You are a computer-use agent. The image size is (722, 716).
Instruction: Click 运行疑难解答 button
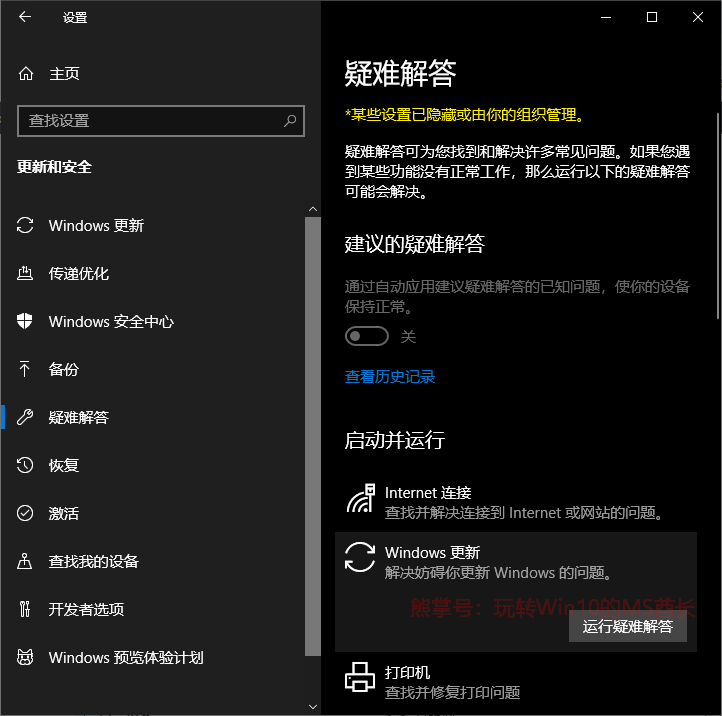click(x=628, y=626)
